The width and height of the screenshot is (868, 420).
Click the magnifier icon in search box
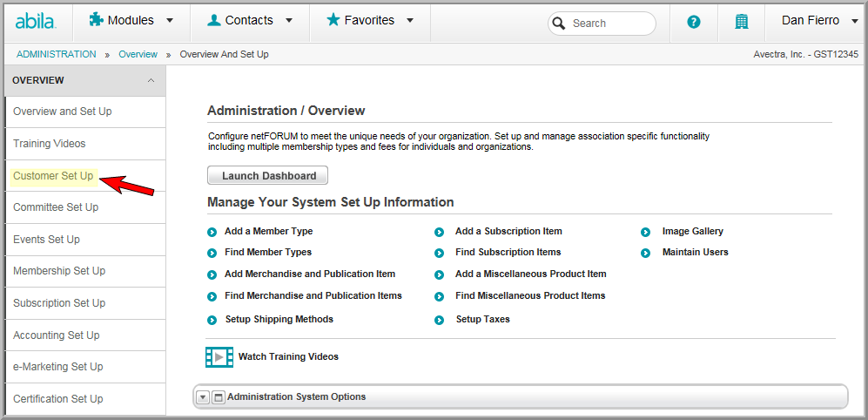point(559,24)
